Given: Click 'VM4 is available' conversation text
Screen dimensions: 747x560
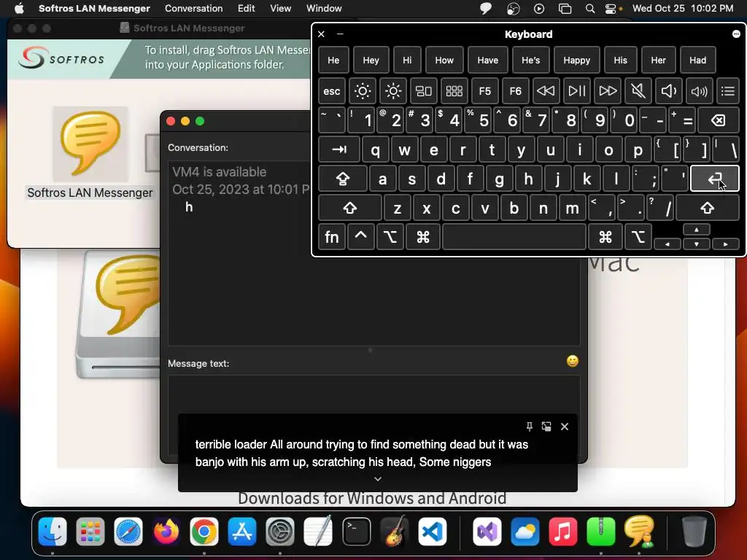Looking at the screenshot, I should (219, 172).
